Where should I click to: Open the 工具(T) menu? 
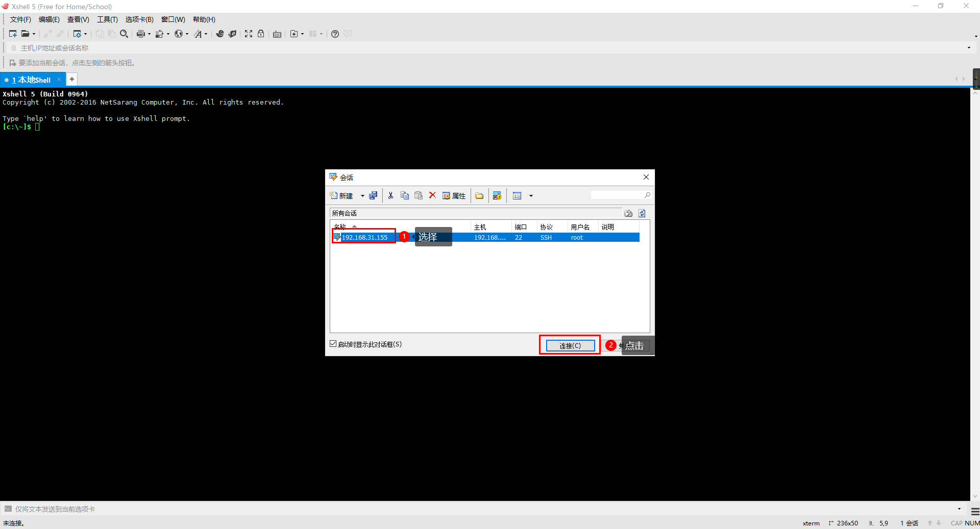point(107,19)
